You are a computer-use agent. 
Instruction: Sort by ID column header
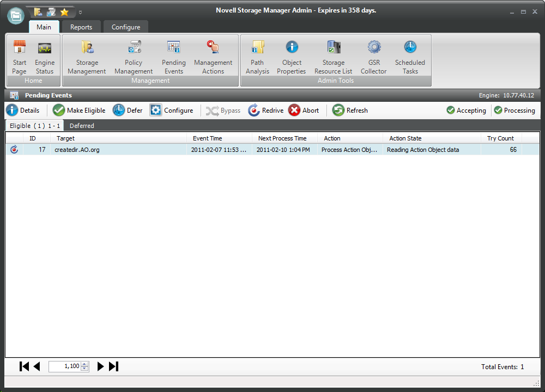(x=37, y=138)
